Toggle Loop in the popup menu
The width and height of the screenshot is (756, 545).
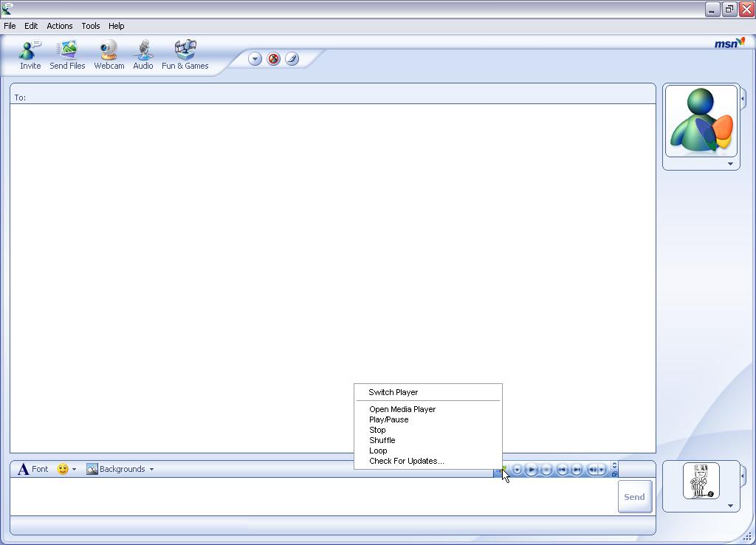378,450
